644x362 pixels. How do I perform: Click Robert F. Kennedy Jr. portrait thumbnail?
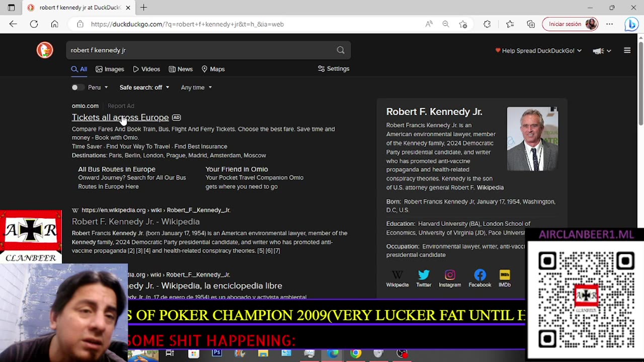click(532, 139)
